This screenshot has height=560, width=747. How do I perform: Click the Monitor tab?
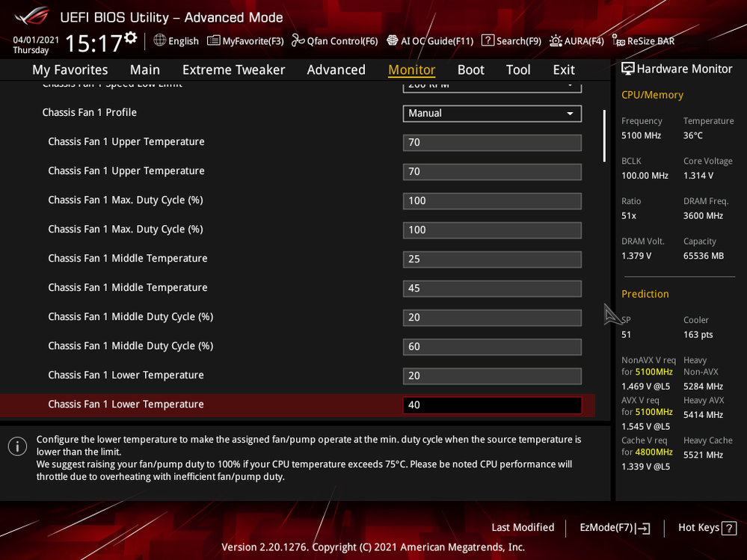411,70
